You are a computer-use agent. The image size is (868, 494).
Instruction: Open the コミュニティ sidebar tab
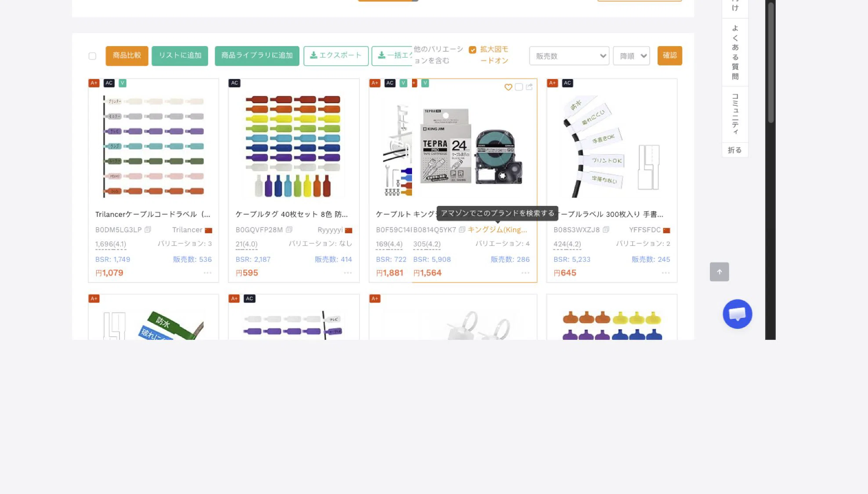pos(735,114)
